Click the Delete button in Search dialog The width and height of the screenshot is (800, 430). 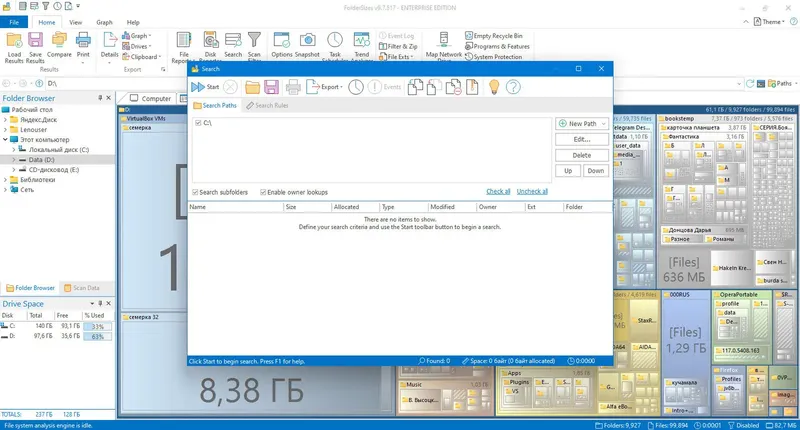pyautogui.click(x=582, y=155)
